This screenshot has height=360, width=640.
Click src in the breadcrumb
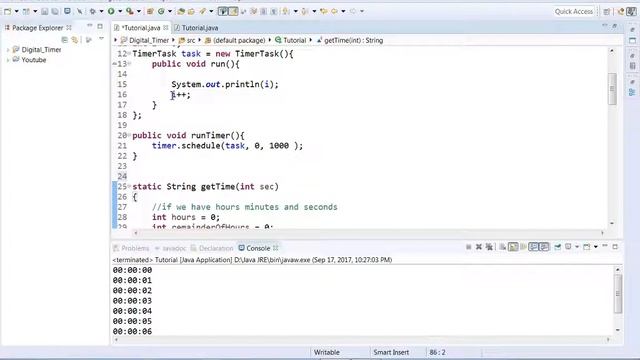point(191,40)
